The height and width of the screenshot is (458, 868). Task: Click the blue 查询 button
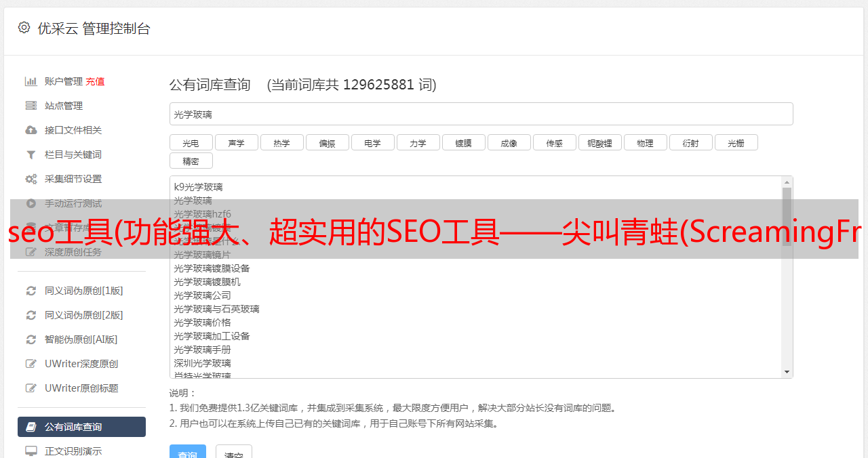[x=188, y=452]
